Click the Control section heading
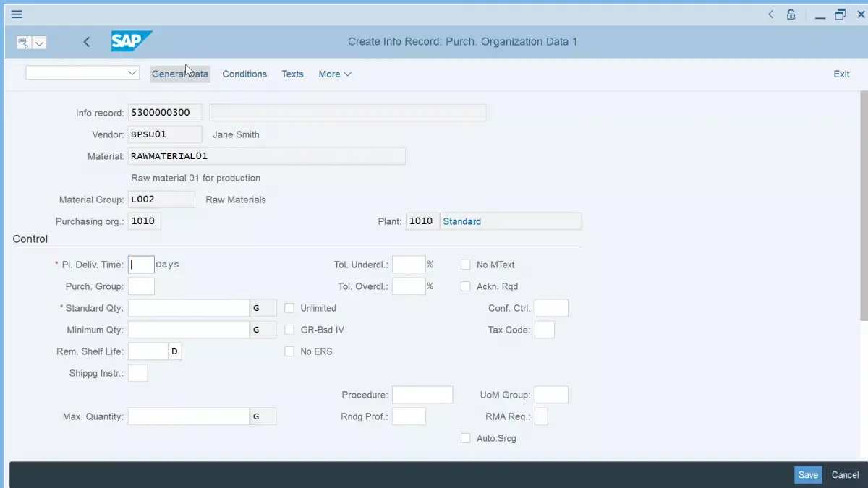Image resolution: width=868 pixels, height=488 pixels. pyautogui.click(x=30, y=239)
